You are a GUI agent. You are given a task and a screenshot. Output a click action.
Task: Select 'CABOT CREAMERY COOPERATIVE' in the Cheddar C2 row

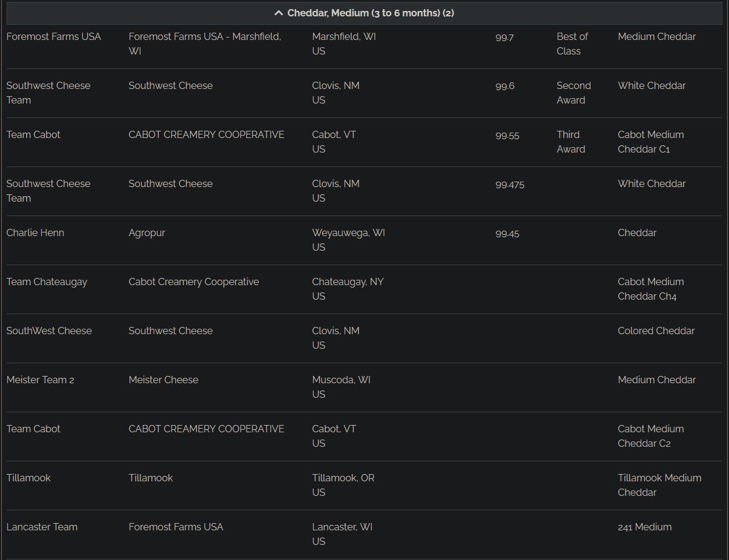[x=206, y=429]
